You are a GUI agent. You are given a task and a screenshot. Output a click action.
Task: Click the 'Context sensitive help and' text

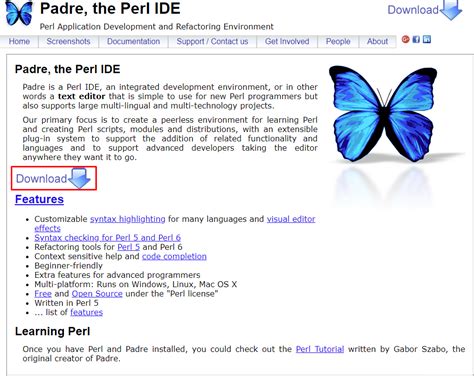click(x=87, y=256)
